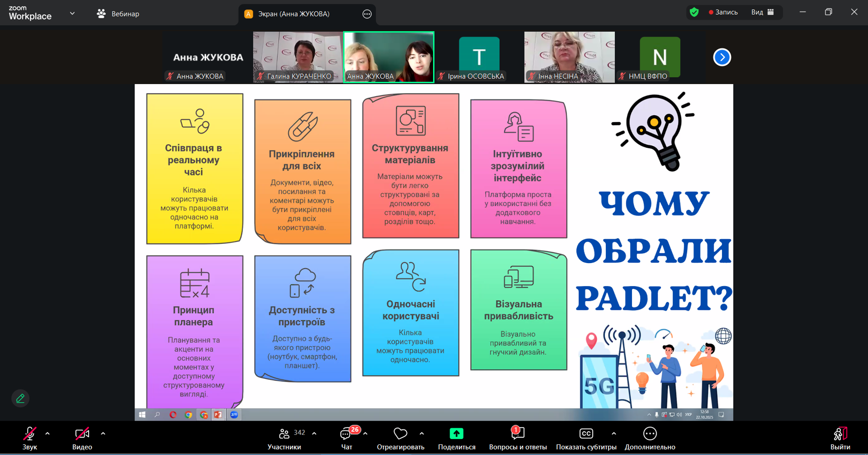Expand the video settings arrow

pos(103,433)
